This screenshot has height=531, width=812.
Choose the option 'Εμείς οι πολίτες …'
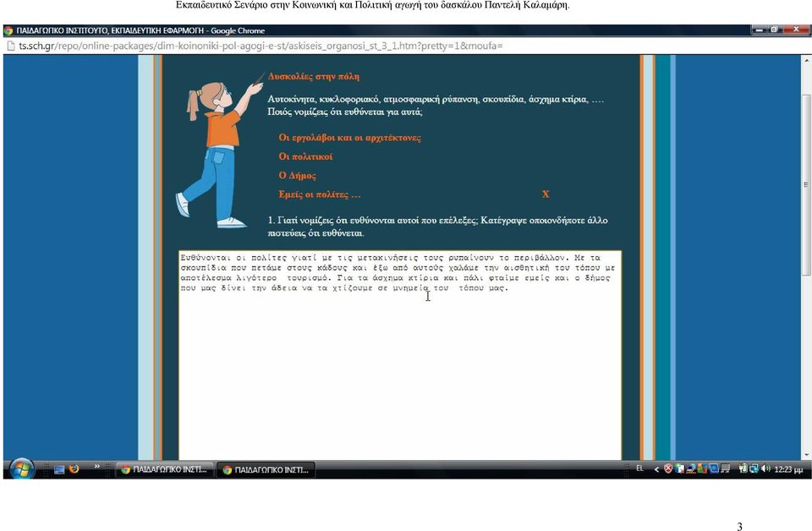pos(320,194)
